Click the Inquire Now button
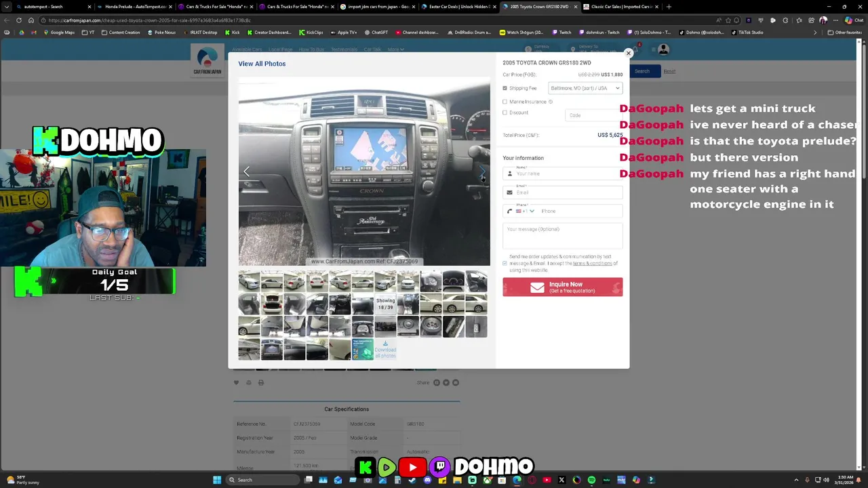This screenshot has width=868, height=488. (x=563, y=287)
